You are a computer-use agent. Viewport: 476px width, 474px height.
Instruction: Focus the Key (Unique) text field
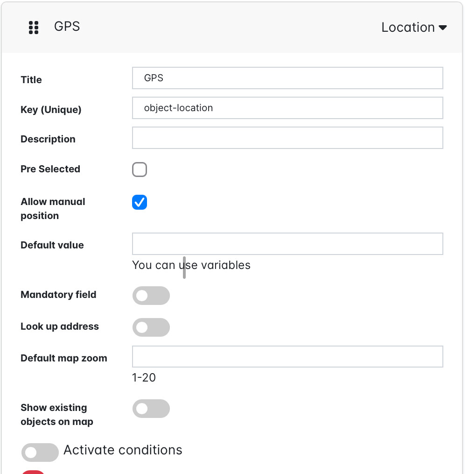click(x=287, y=108)
